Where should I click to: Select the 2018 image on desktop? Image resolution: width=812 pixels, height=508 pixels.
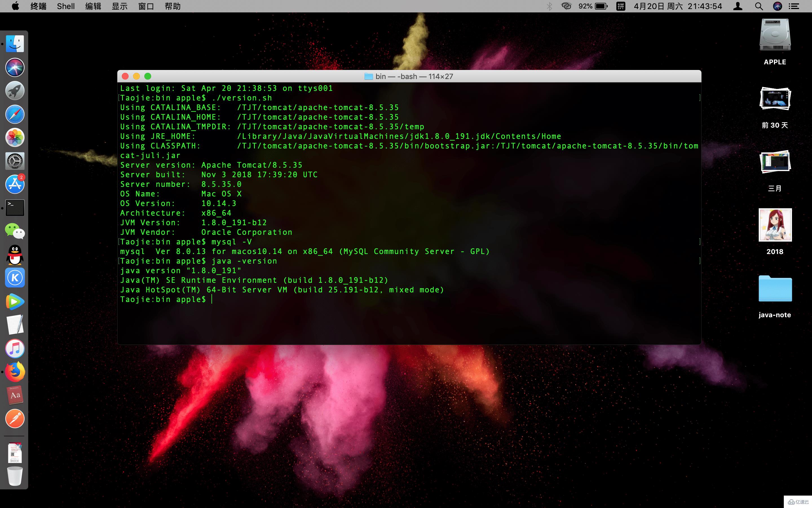coord(775,232)
